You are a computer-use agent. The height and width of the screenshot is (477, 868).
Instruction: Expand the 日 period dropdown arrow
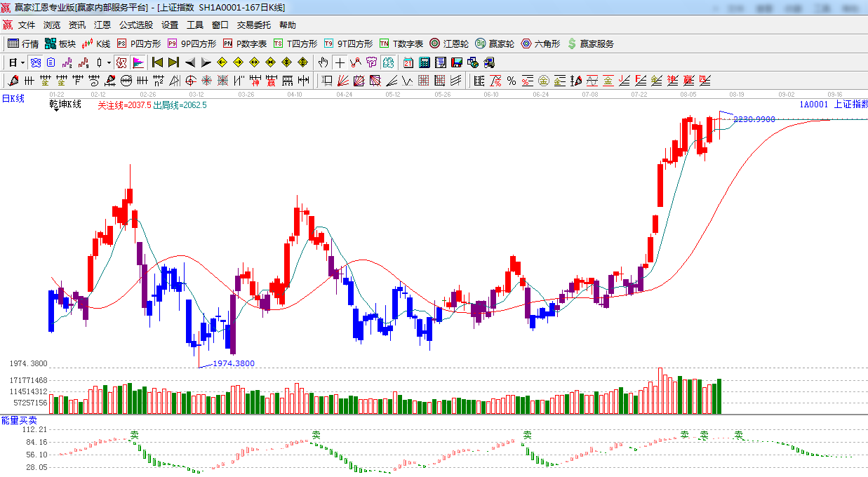click(22, 62)
